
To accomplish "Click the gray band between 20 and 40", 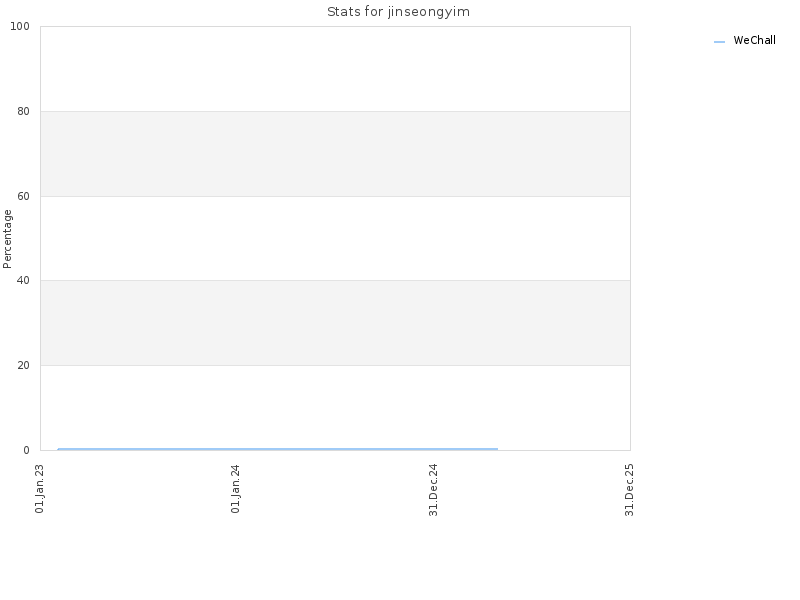I will 335,323.
